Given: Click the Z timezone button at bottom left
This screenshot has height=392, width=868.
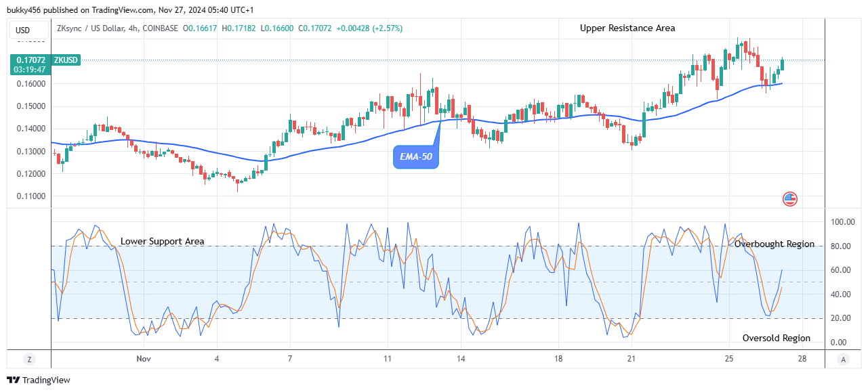Looking at the screenshot, I should click(29, 359).
